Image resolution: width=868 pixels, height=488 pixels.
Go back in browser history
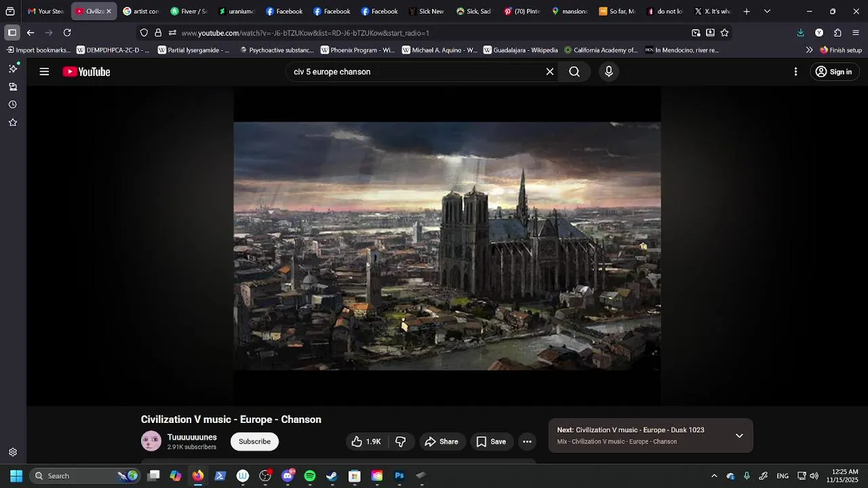(x=31, y=33)
